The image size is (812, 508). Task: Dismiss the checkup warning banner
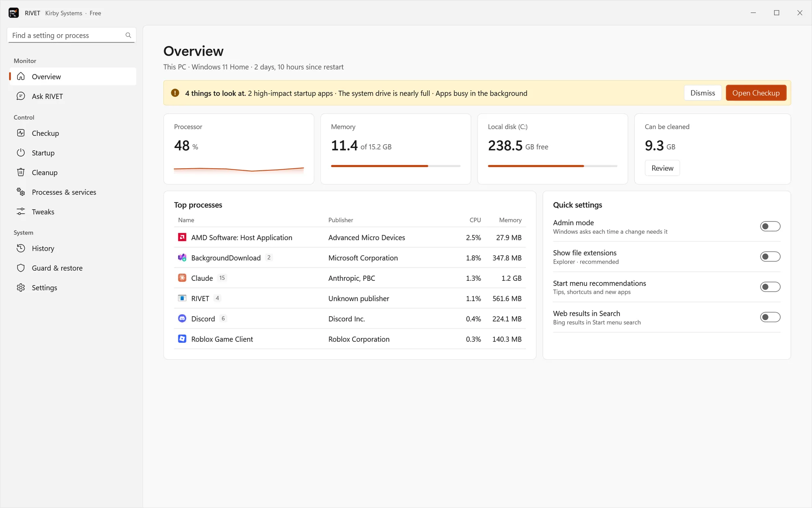(702, 93)
